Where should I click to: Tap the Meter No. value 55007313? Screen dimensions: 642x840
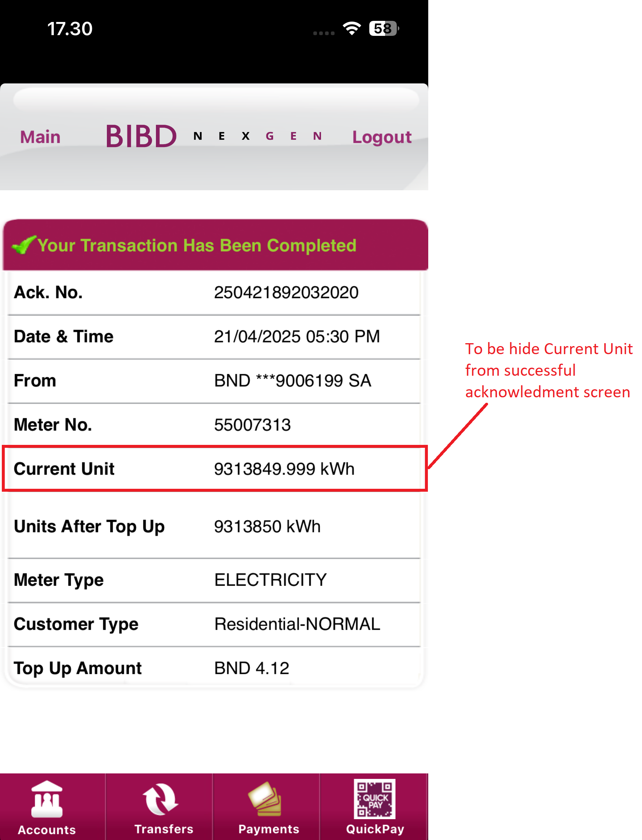[x=252, y=425]
